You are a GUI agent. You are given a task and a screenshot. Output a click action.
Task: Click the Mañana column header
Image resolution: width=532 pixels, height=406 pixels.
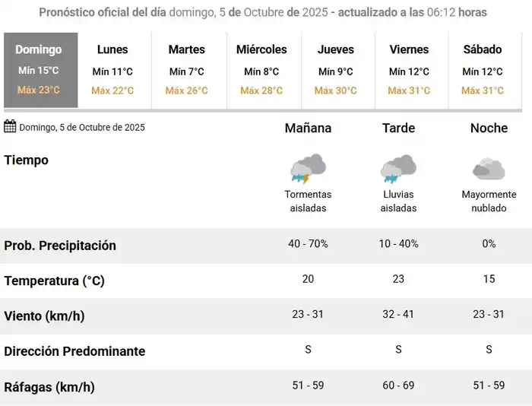point(308,128)
